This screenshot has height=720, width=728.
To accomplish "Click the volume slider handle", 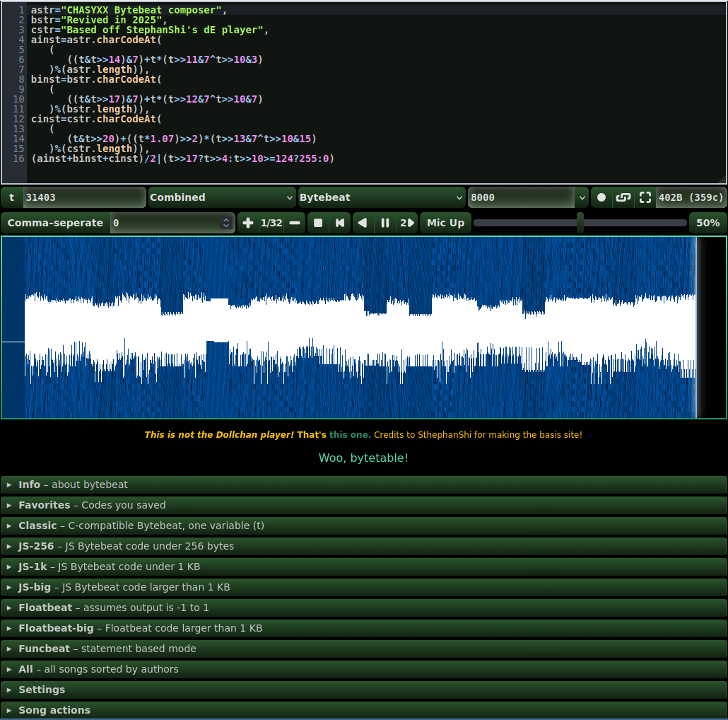I will [580, 223].
